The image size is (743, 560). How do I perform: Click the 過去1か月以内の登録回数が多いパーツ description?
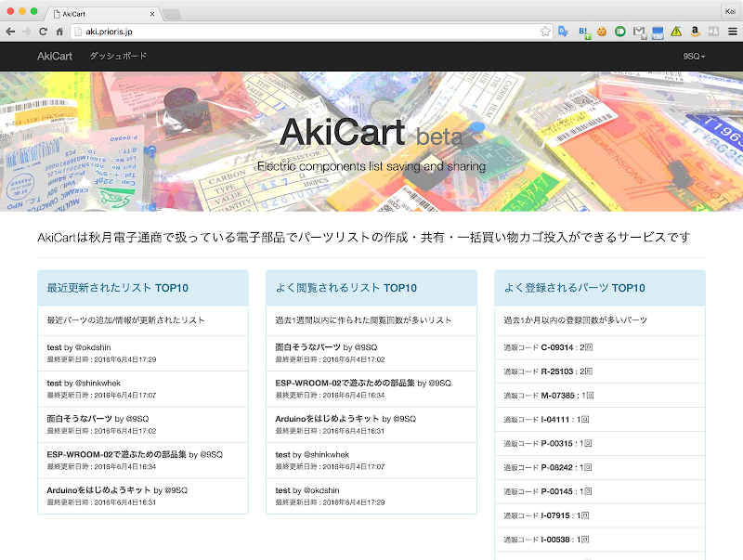click(575, 320)
